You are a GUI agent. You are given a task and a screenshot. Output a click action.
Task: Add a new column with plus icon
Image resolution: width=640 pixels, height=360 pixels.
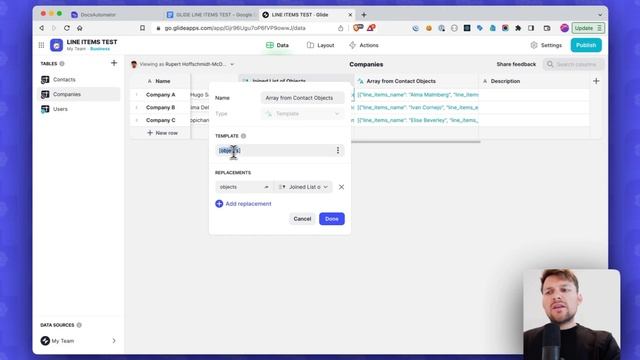coord(596,81)
